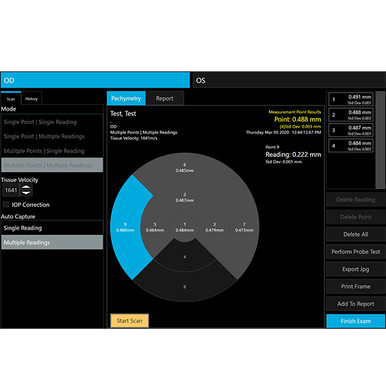The width and height of the screenshot is (386, 386).
Task: Switch to the OS eye tab
Action: [289, 80]
